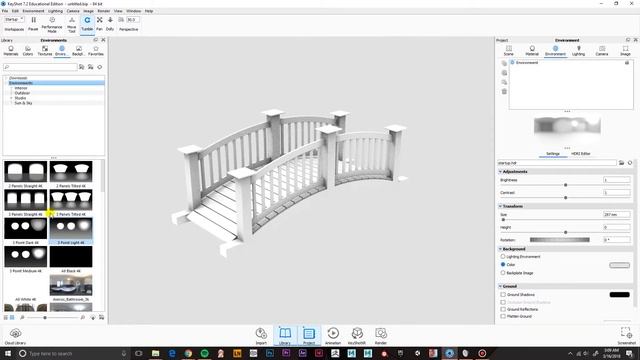Open the HDRI Editor tab

(581, 154)
